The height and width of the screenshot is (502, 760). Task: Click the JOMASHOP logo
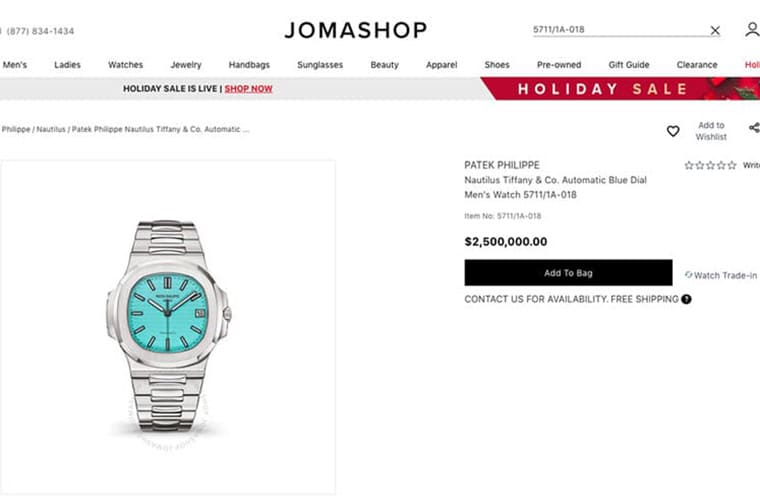[x=356, y=30]
